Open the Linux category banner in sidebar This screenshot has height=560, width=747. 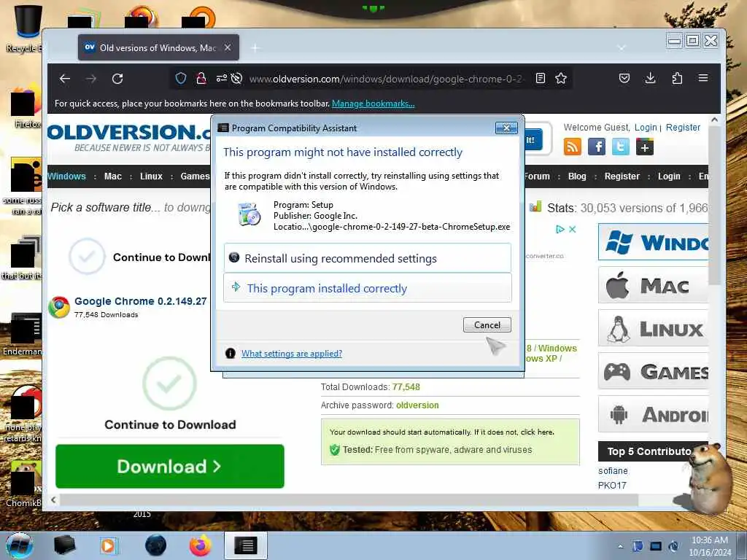coord(653,327)
